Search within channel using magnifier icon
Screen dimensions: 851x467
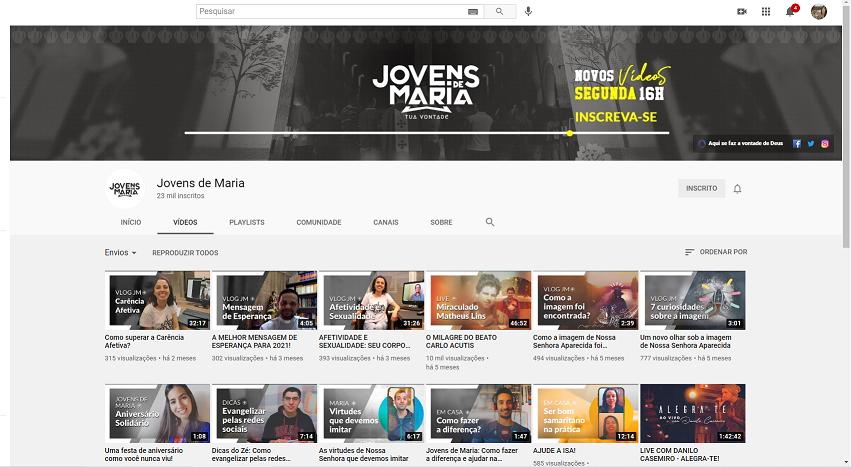click(490, 222)
